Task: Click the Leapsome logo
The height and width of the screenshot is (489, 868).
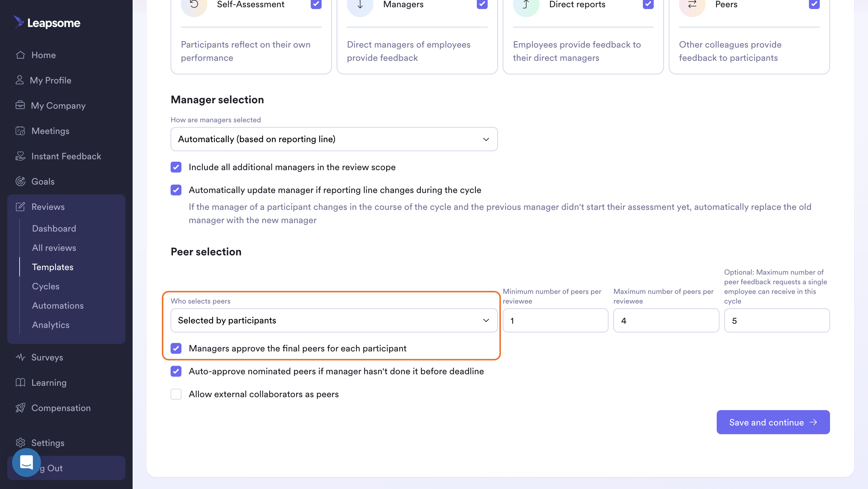Action: [x=47, y=23]
